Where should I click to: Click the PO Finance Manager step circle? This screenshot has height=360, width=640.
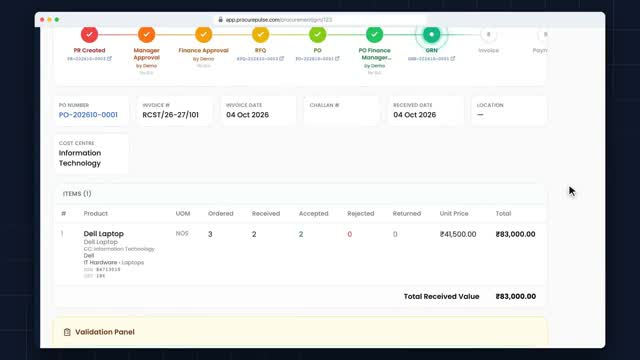[374, 34]
